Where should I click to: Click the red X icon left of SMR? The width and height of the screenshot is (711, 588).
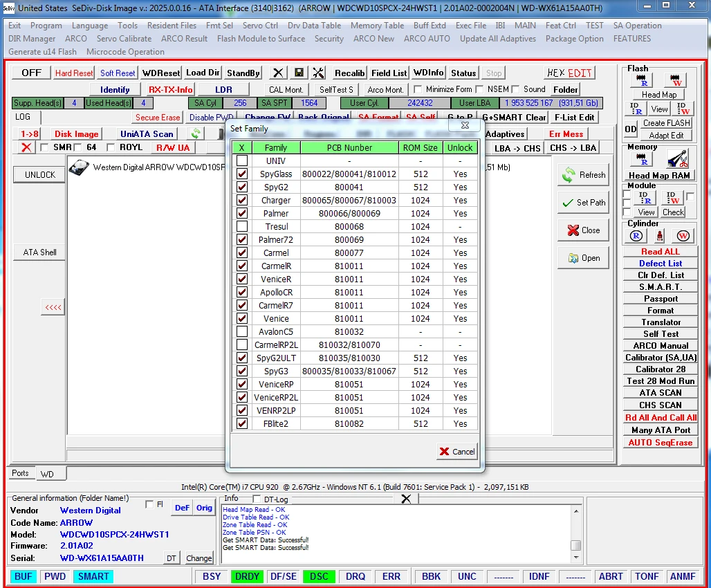(x=26, y=147)
